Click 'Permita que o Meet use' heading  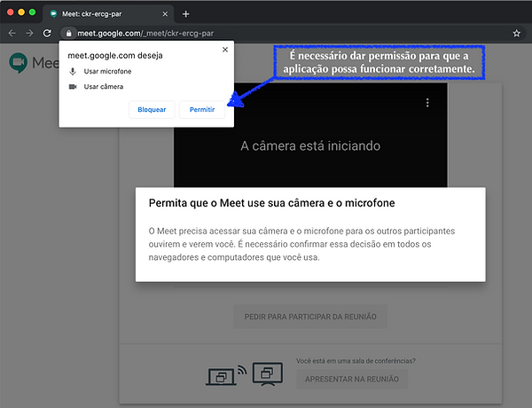272,203
